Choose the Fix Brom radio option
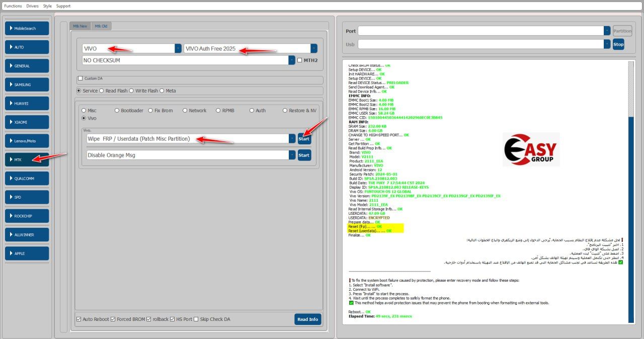Screen dimensions: 644x339 point(150,111)
